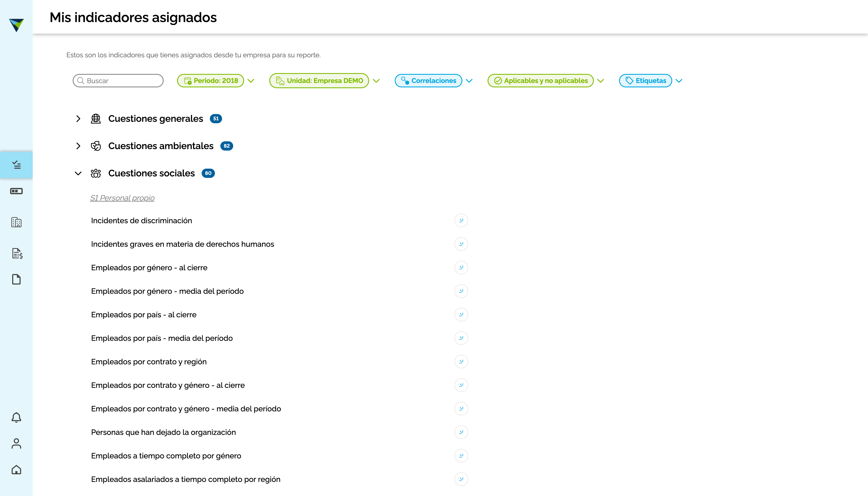Open the company building icon in sidebar
Viewport: 868px width, 496px height.
[x=16, y=222]
